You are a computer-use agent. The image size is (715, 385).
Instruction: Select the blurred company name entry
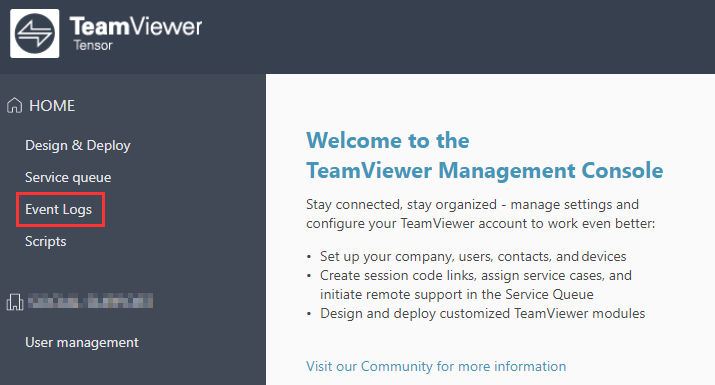(90, 302)
